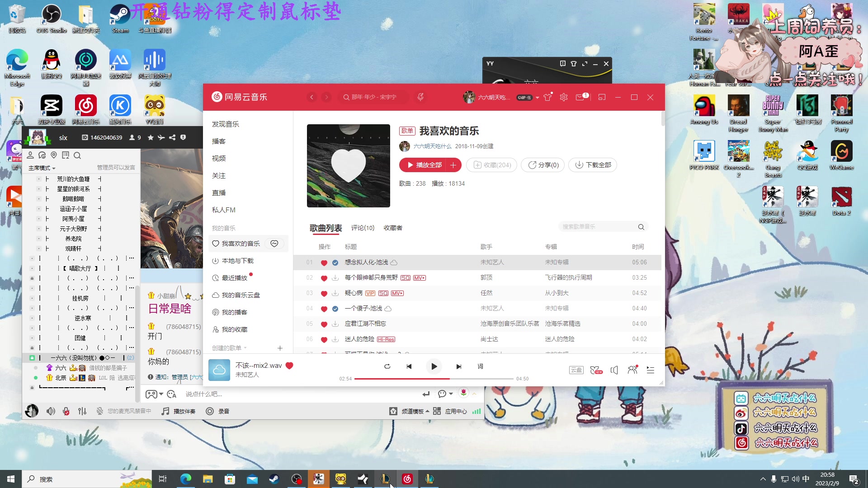Open the sound effects icon with NEW badge
Viewport: 868px width, 488px height.
pyautogui.click(x=596, y=370)
